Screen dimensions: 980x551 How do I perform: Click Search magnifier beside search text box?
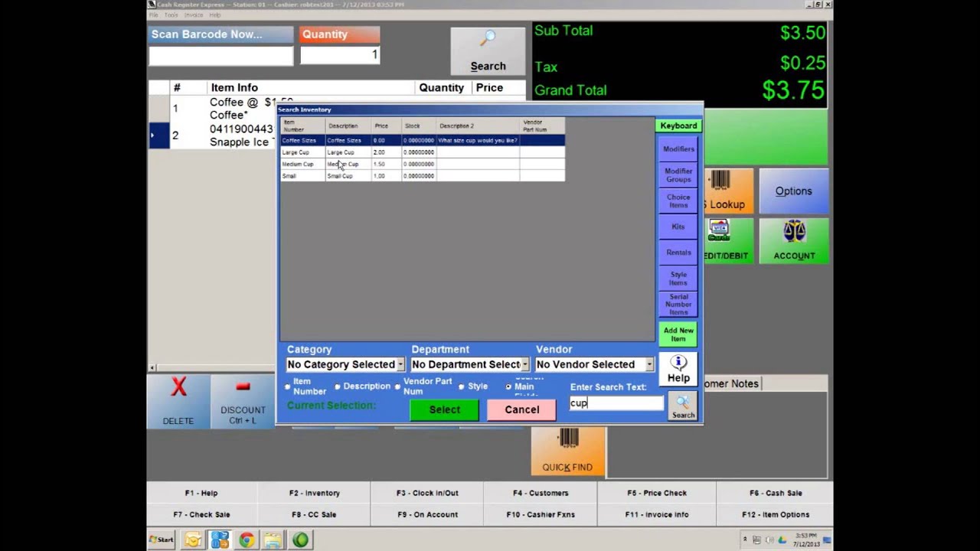(x=683, y=406)
